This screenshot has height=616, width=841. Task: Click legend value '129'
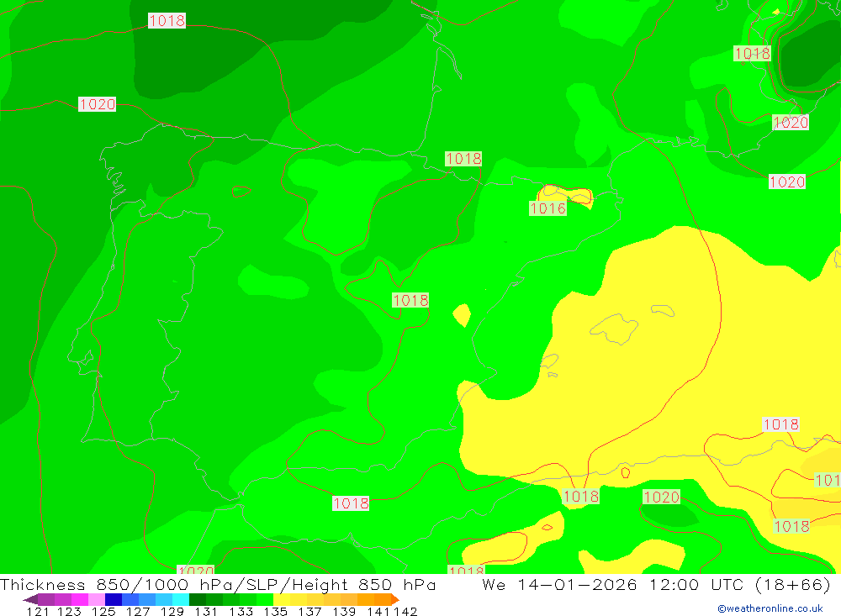coord(172,611)
